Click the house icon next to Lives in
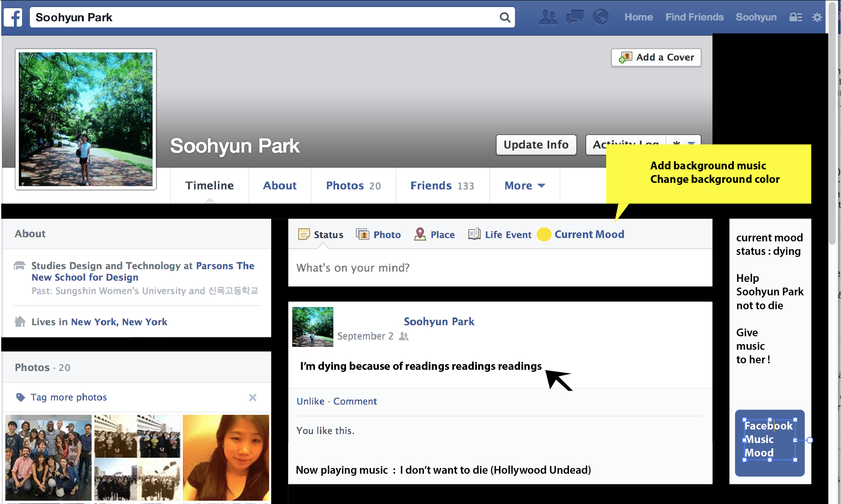The width and height of the screenshot is (841, 504). [20, 322]
